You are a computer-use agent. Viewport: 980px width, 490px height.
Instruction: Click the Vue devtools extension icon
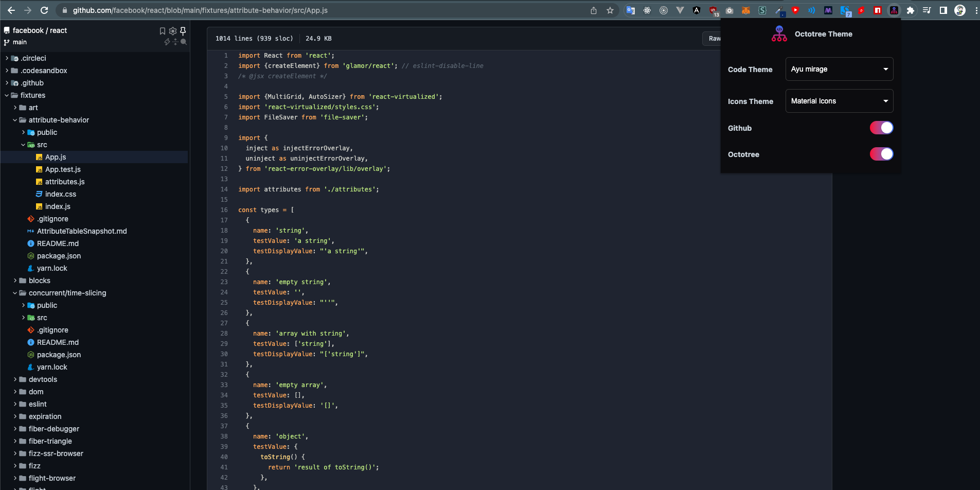click(680, 10)
